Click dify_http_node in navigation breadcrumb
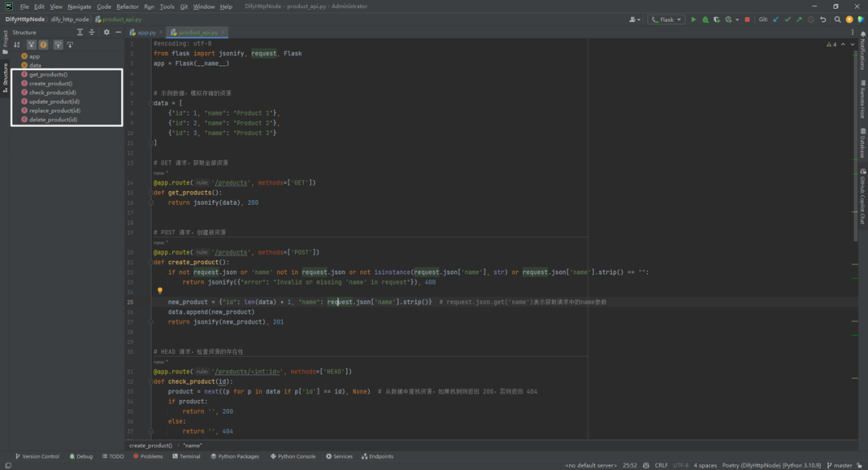The height and width of the screenshot is (470, 868). [x=70, y=19]
